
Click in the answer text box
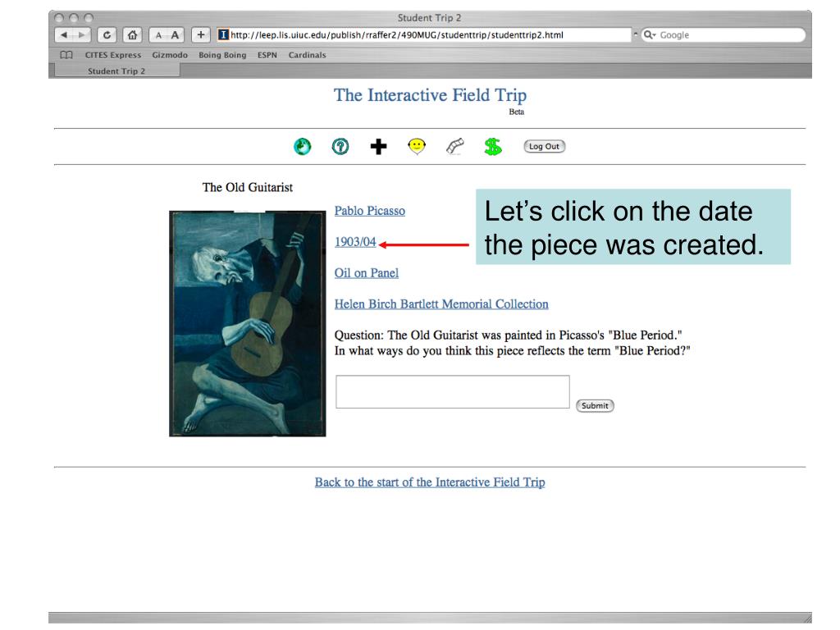(x=453, y=391)
